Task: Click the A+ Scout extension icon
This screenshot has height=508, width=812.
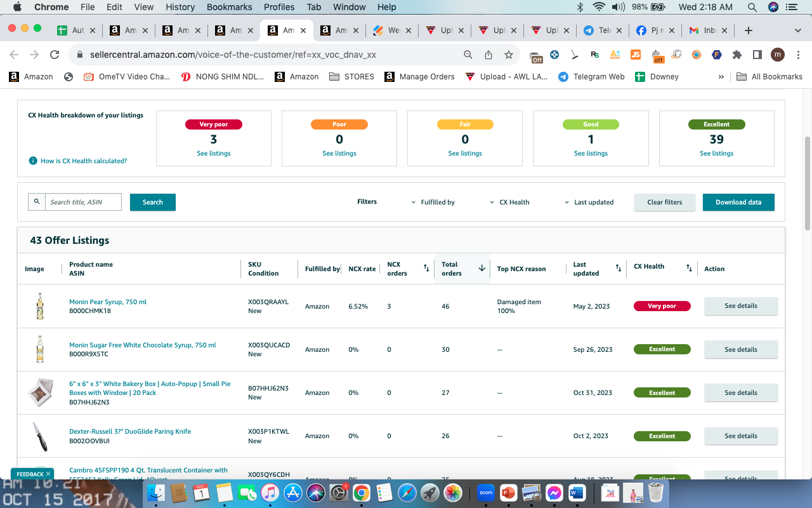Action: click(615, 55)
